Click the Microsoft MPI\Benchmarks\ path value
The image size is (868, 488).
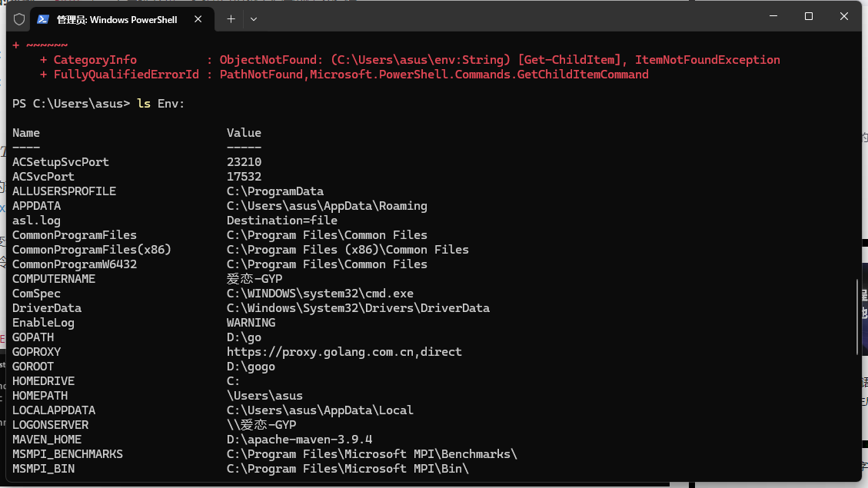(x=372, y=453)
